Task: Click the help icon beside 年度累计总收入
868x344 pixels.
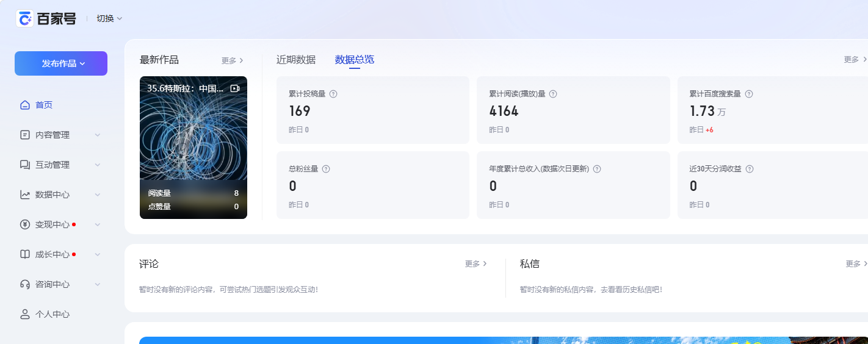Action: [x=597, y=169]
